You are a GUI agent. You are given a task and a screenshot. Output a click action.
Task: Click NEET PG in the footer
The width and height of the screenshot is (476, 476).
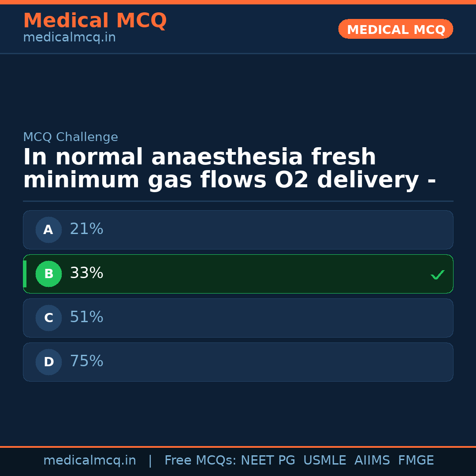coord(268,461)
